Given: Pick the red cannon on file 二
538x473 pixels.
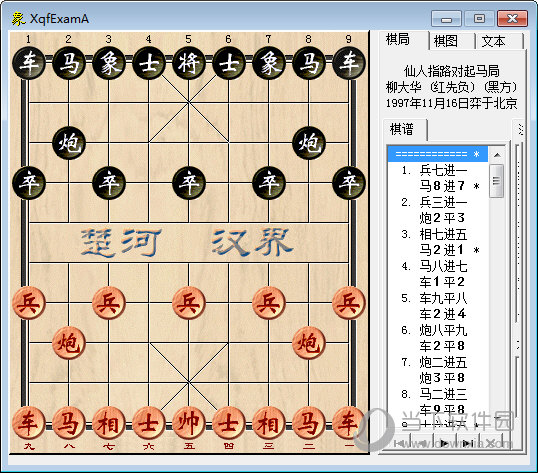Looking at the screenshot, I should [x=308, y=343].
